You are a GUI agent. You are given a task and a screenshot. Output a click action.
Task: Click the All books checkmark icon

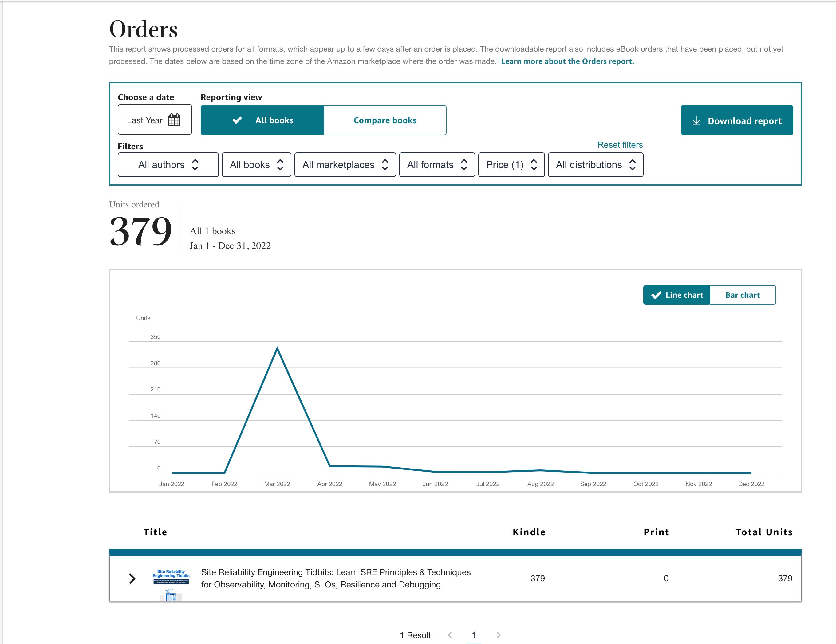[x=237, y=120]
